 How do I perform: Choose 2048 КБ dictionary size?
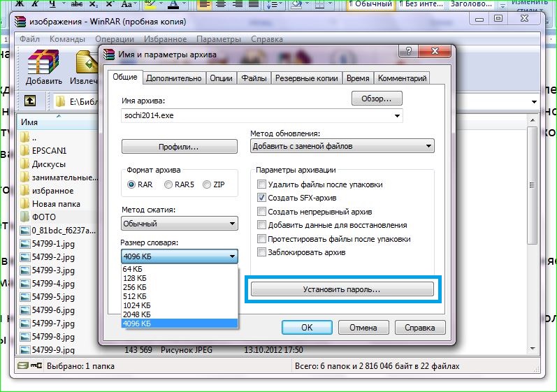[x=180, y=314]
